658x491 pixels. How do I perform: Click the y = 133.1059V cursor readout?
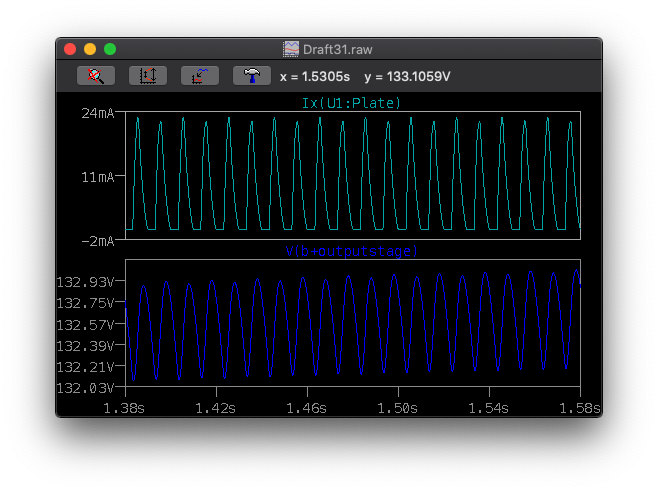click(407, 77)
